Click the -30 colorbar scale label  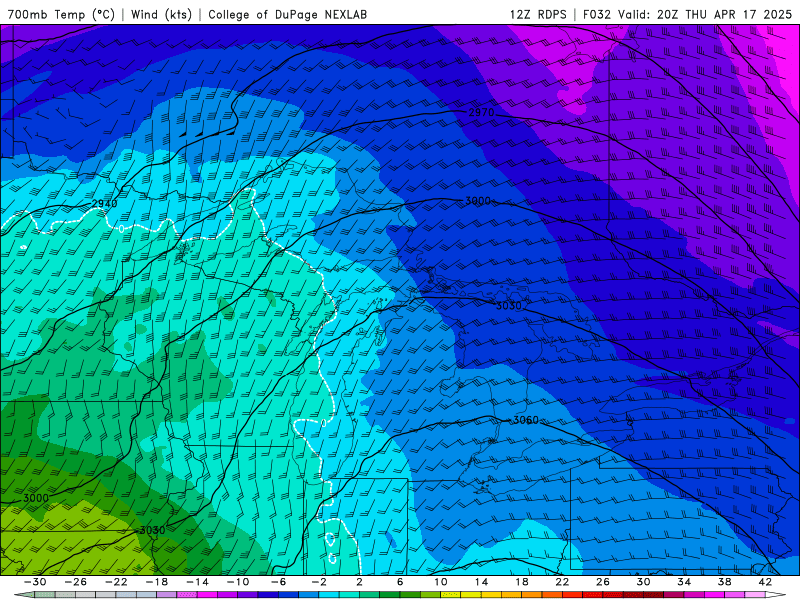tap(35, 582)
